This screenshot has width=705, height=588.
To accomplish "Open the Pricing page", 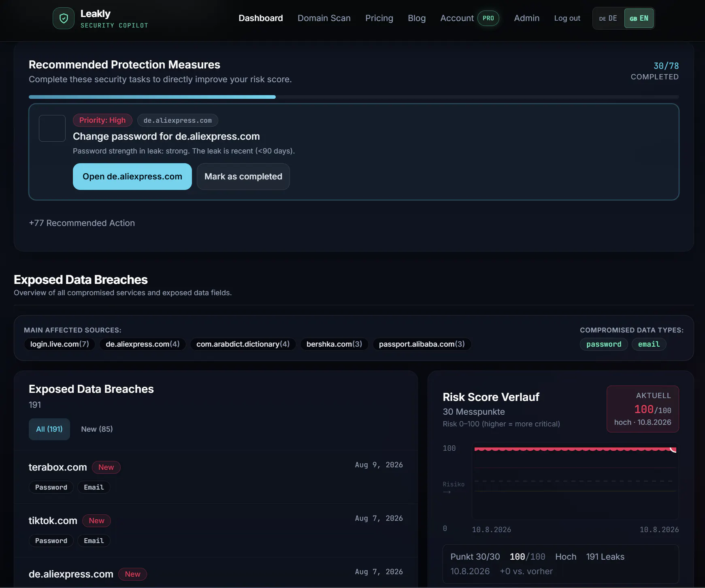I will pos(379,18).
